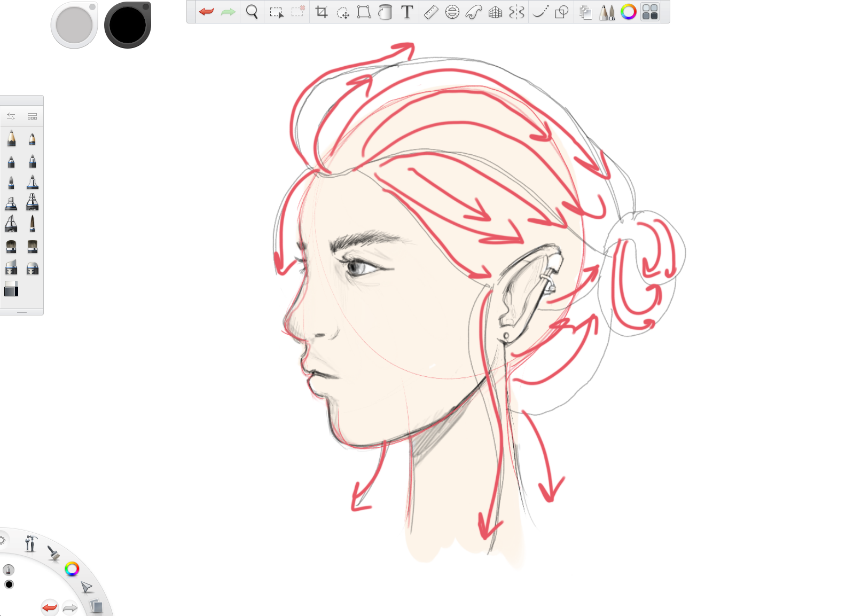
Task: Click the black color puck
Action: click(128, 25)
